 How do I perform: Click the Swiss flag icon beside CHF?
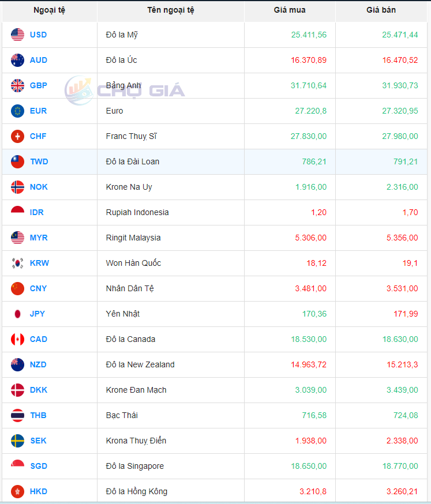click(x=17, y=136)
